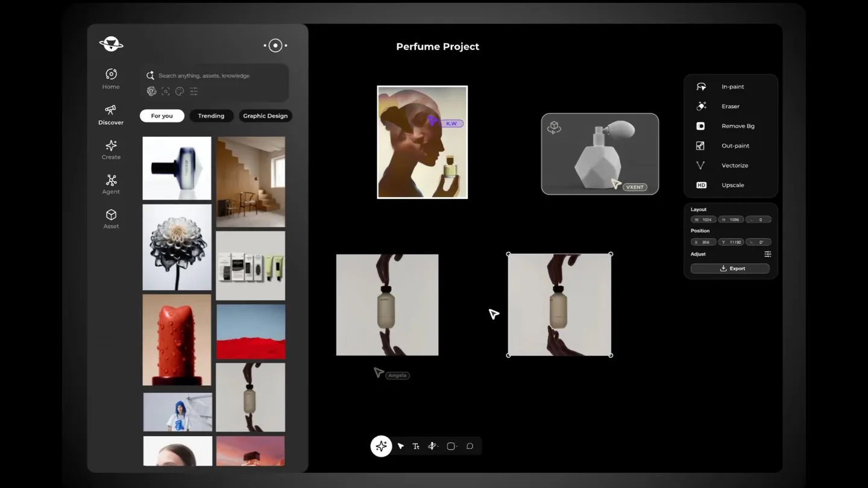Select the 3D perfume bottle card on canvas
The width and height of the screenshot is (868, 488).
[x=600, y=154]
